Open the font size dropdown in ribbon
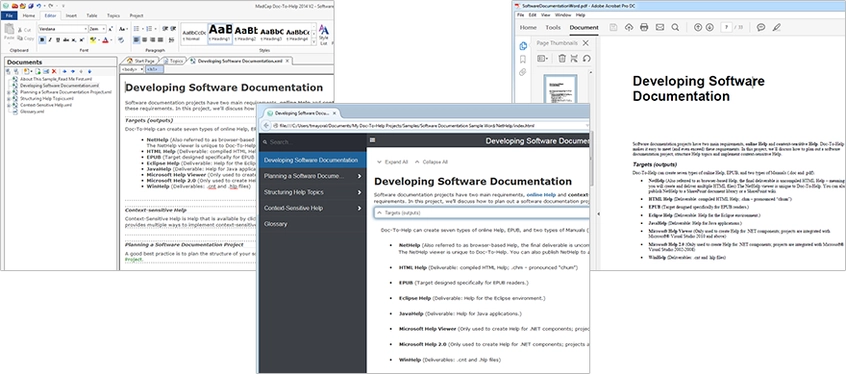The image size is (846, 374). click(104, 29)
